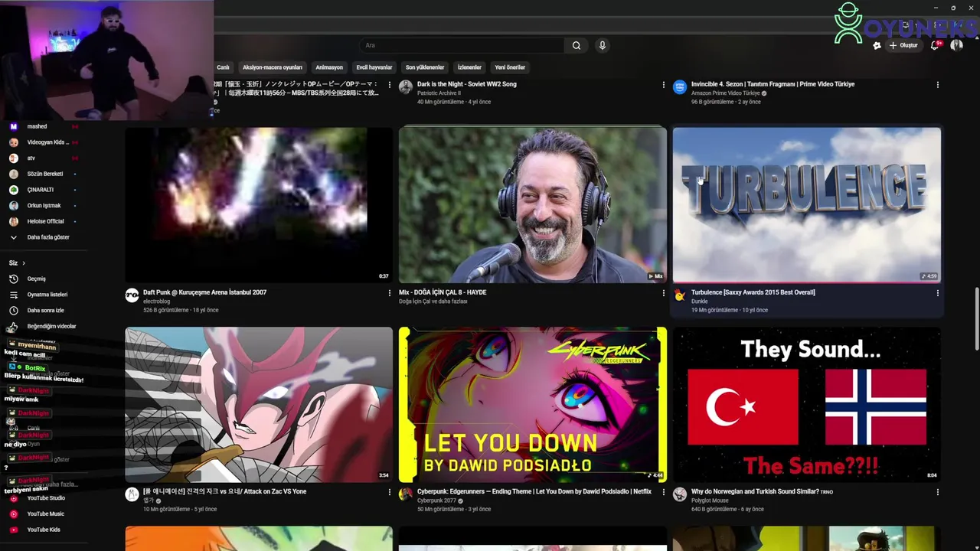Open Dark is the Night - Soviet WW2 Song

point(467,84)
